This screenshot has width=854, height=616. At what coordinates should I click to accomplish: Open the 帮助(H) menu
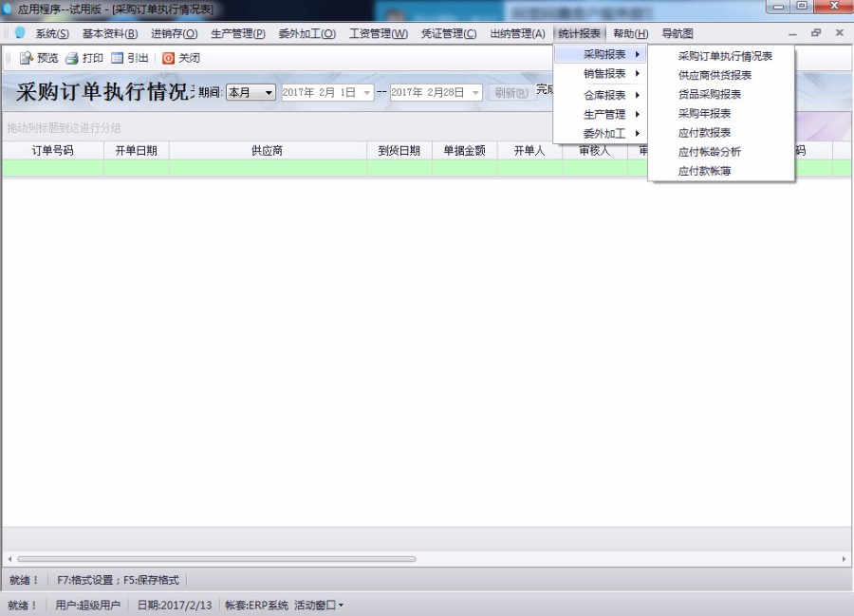[x=631, y=34]
